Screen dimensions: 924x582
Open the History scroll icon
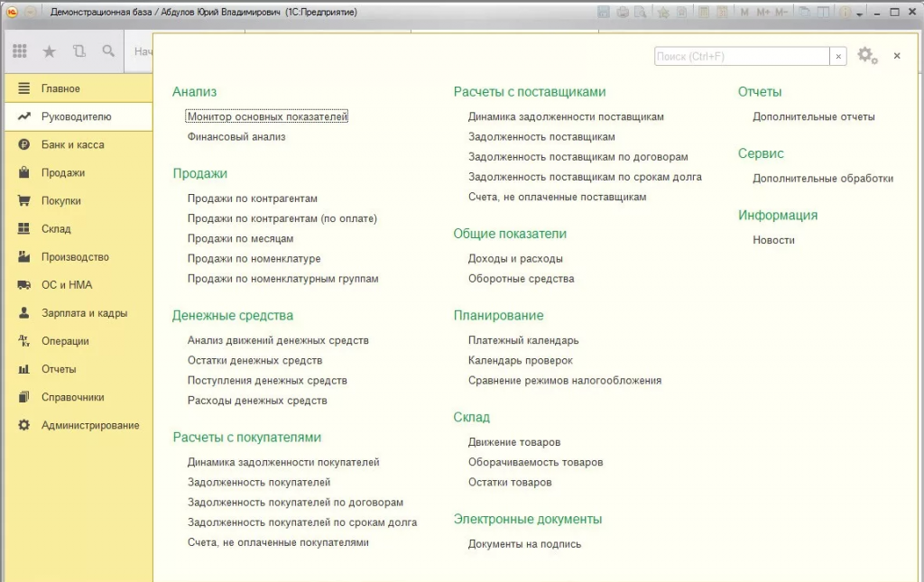coord(79,51)
